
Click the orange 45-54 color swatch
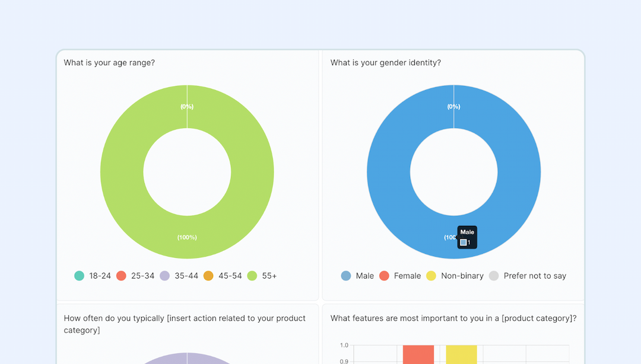coord(208,276)
